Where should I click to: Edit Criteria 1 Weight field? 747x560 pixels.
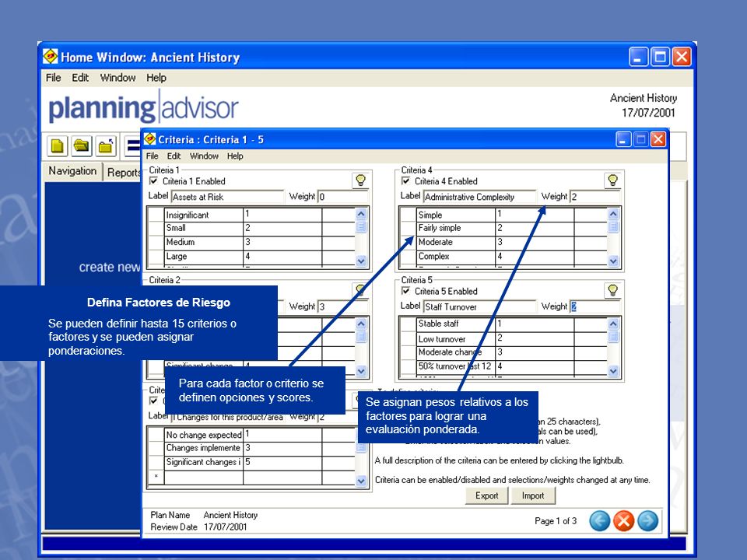point(343,197)
